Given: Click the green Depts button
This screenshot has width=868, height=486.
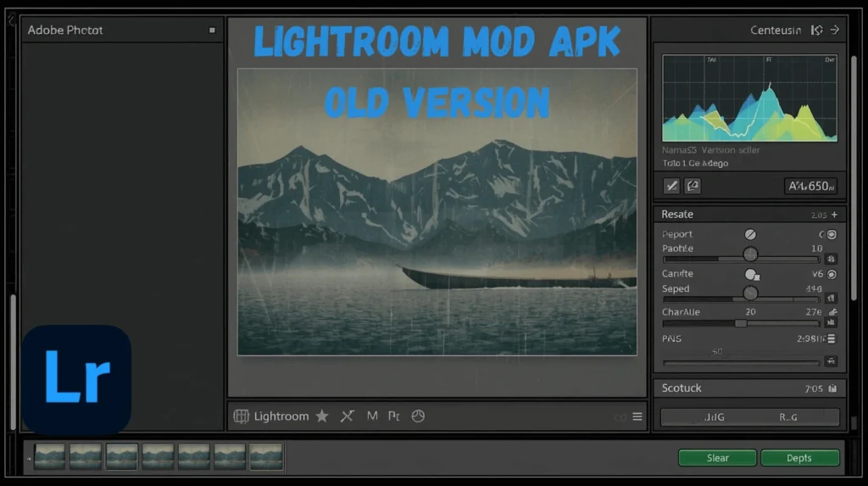Looking at the screenshot, I should (x=800, y=458).
